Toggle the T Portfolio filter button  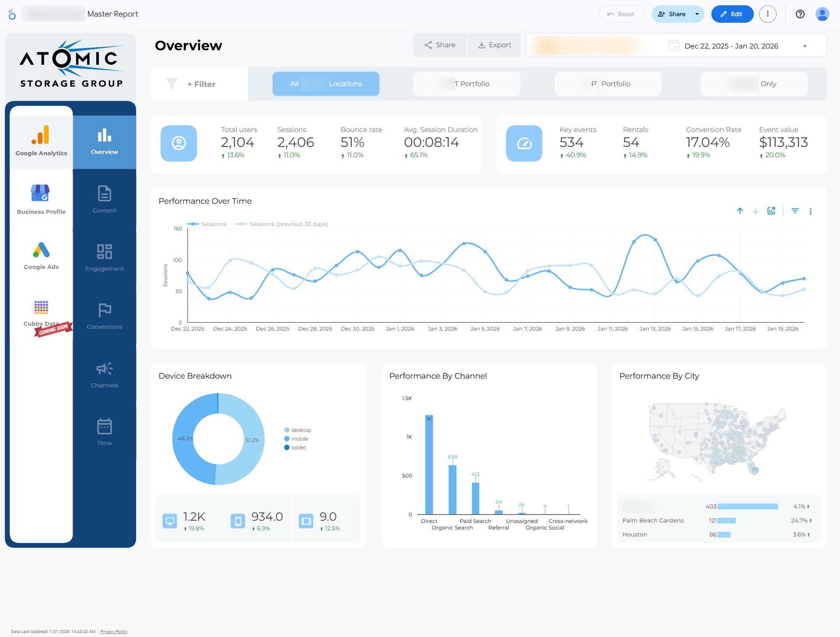[467, 84]
